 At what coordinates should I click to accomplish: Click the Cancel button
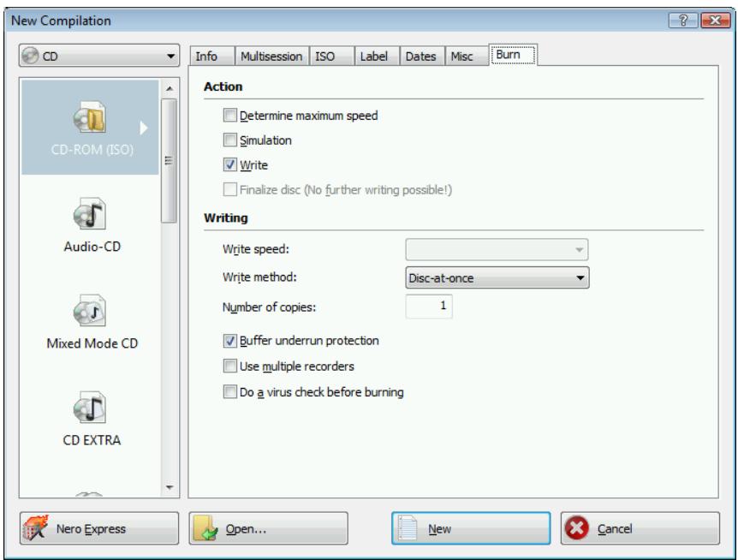click(x=640, y=528)
